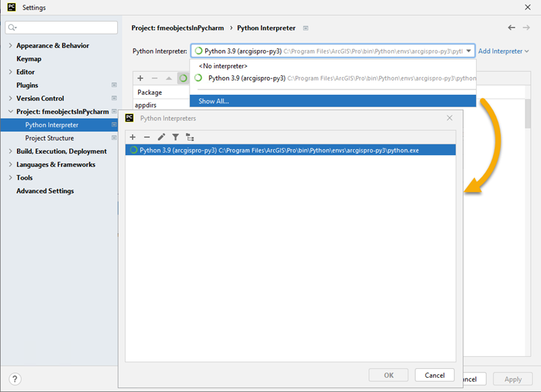The height and width of the screenshot is (392, 541).
Task: Click the pencil edit icon for the interpreter
Action: tap(161, 137)
